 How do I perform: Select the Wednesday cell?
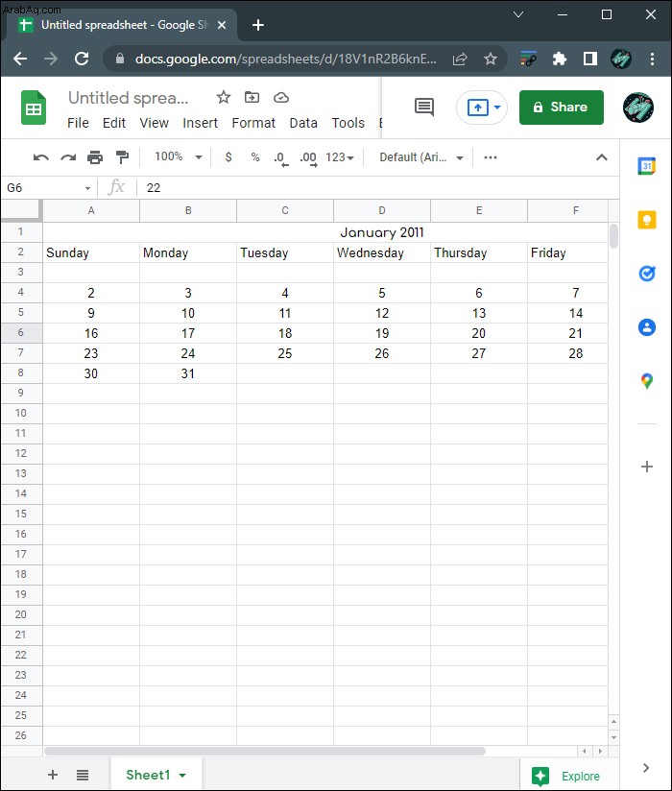pyautogui.click(x=381, y=252)
